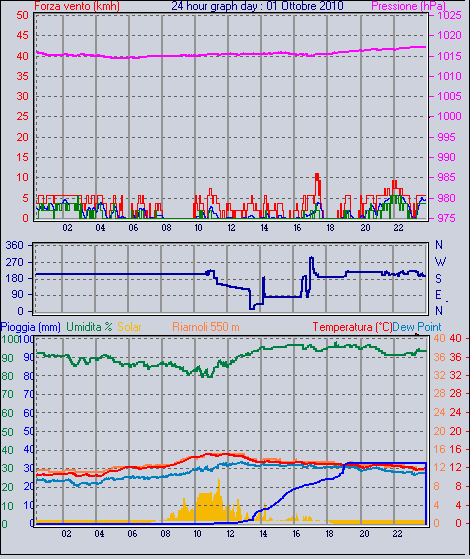Click the 'Pressione (hPa)' legend label

coord(408,6)
